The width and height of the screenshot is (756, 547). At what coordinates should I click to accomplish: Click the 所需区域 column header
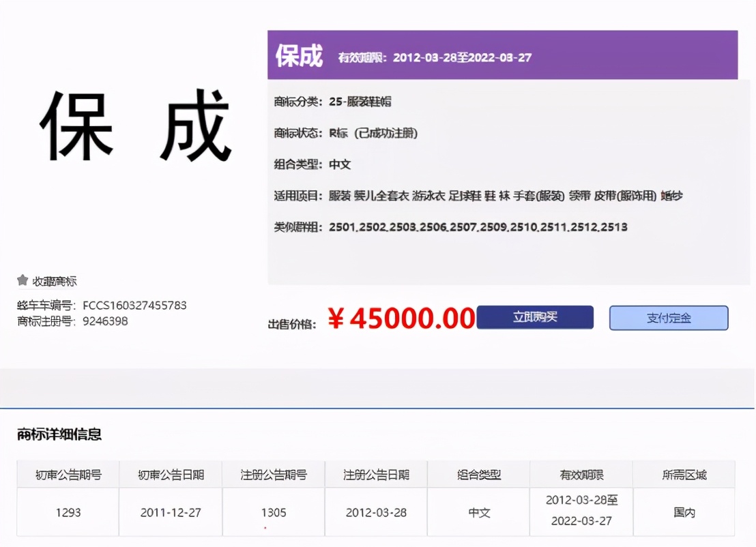(x=684, y=474)
